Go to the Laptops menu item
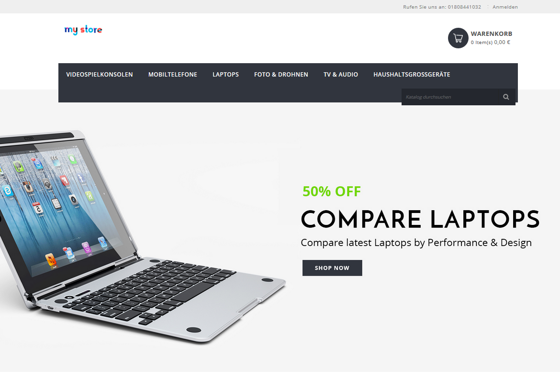The image size is (560, 392). [x=225, y=74]
